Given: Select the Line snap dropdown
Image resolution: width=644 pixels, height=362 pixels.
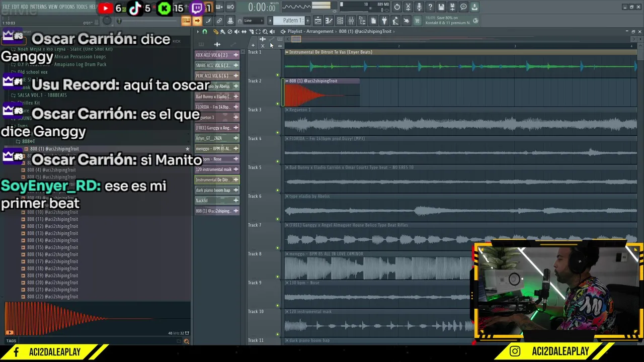Looking at the screenshot, I should point(253,21).
